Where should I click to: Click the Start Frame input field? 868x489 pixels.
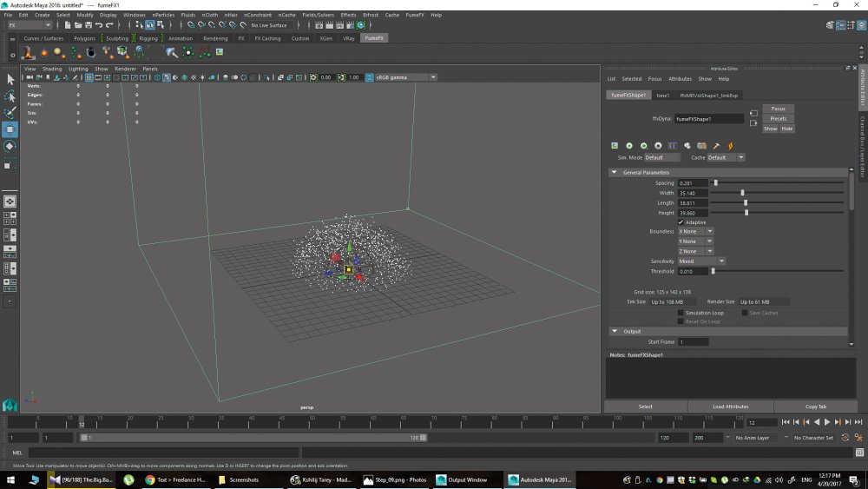(693, 341)
